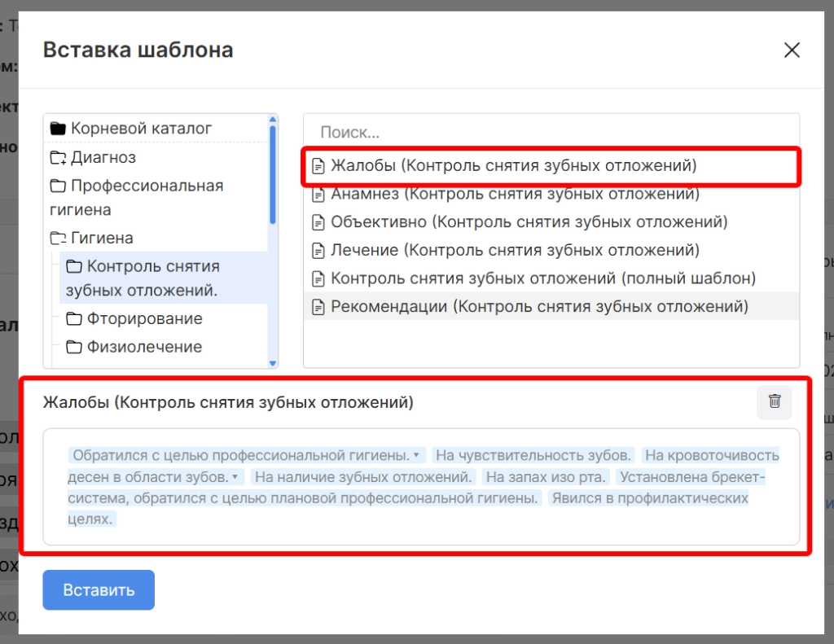Open dropdown on 'десен в области зубов'
Screen dimensions: 834x644
235,476
